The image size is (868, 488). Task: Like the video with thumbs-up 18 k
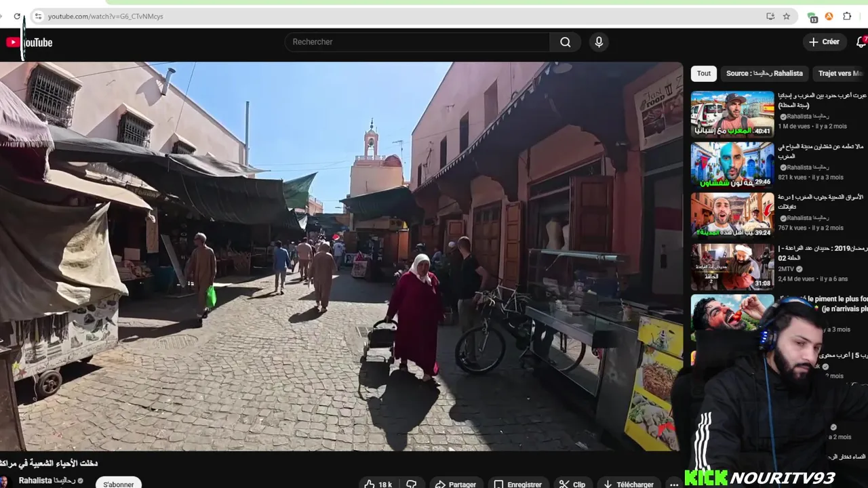379,484
